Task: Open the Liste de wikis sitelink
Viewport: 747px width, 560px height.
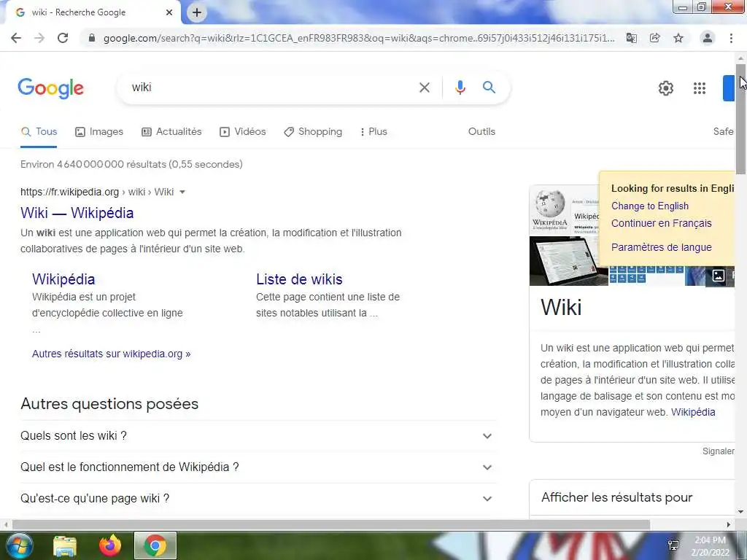Action: click(299, 279)
